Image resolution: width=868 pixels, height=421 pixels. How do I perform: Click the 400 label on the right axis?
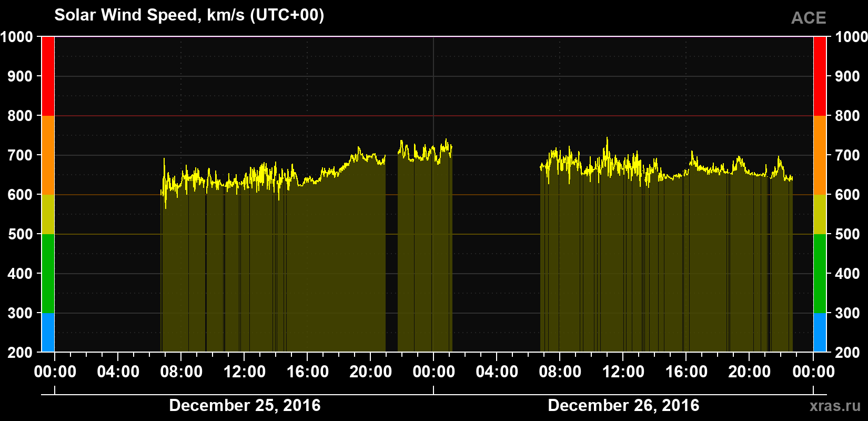pyautogui.click(x=847, y=274)
